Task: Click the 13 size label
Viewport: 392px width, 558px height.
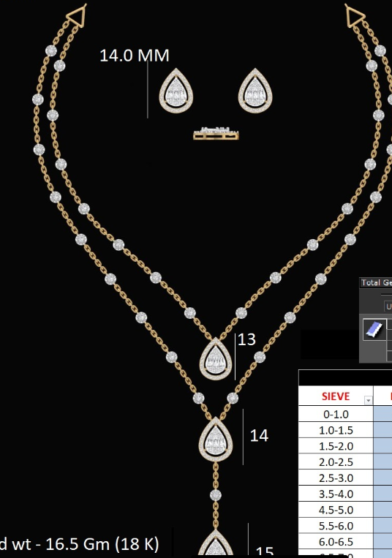Action: pyautogui.click(x=247, y=339)
